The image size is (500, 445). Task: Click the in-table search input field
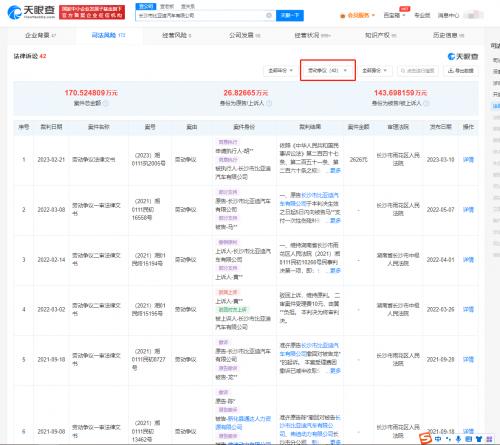418,71
